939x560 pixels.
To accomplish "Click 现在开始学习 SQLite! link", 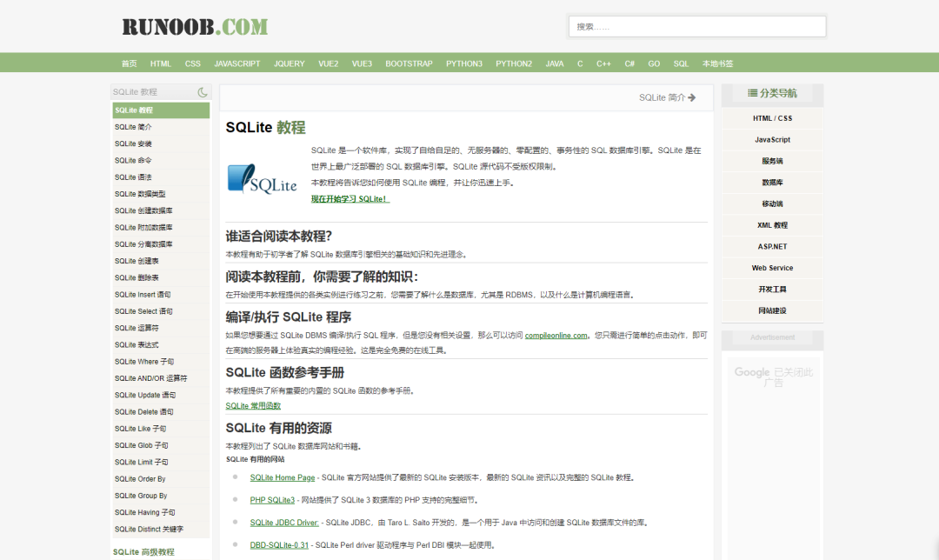I will point(350,199).
